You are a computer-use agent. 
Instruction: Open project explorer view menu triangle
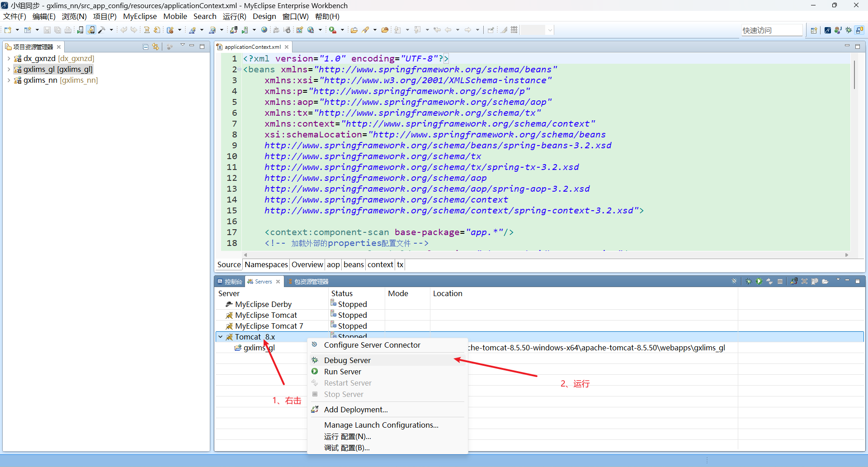click(x=183, y=45)
